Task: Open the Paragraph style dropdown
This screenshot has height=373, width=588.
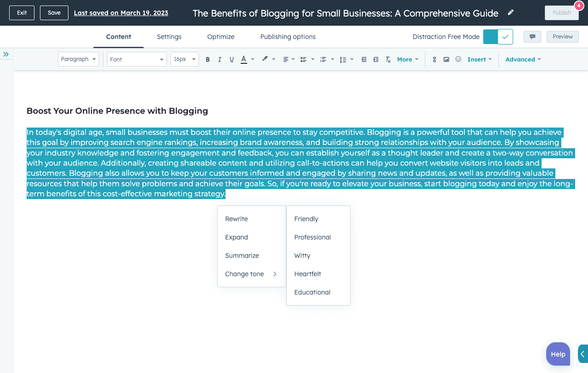Action: point(78,59)
